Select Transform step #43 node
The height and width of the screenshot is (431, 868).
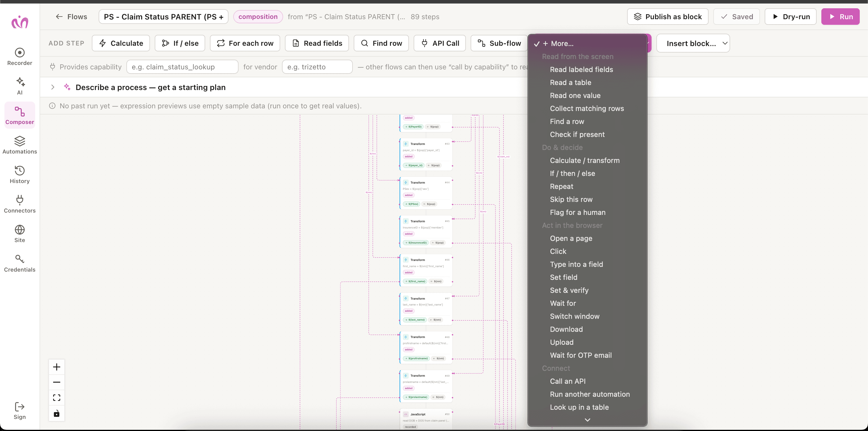[x=426, y=154]
